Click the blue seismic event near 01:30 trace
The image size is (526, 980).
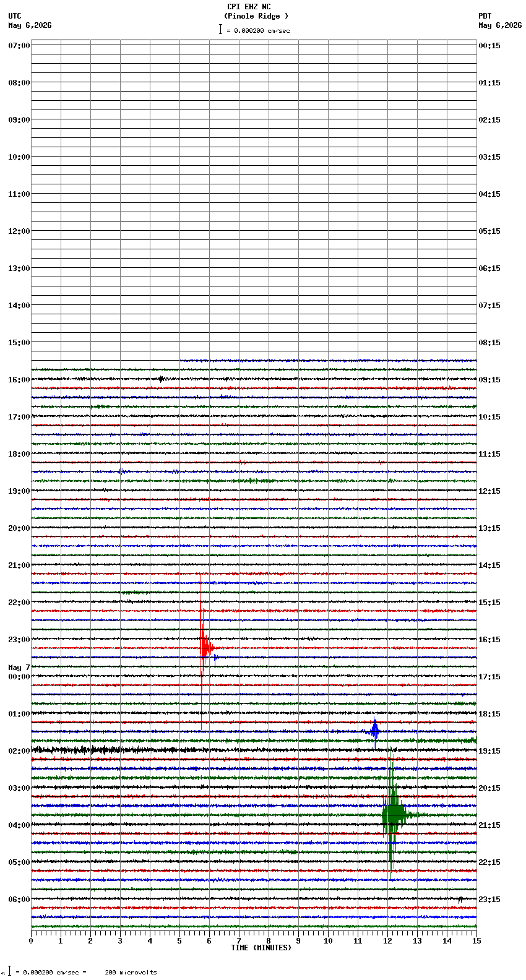click(374, 731)
